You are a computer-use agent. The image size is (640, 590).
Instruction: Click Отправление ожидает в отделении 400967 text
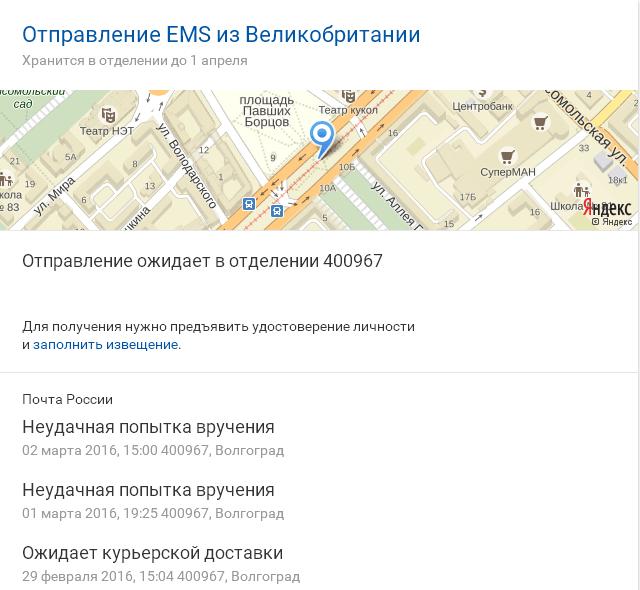(202, 261)
